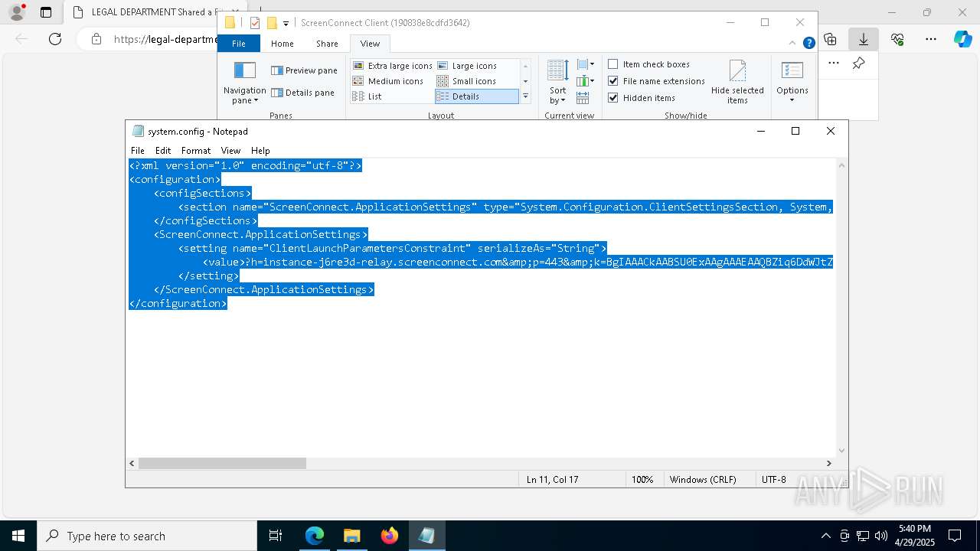This screenshot has height=551, width=980.
Task: Open downloads flyout more options ellipsis
Action: pyautogui.click(x=834, y=64)
